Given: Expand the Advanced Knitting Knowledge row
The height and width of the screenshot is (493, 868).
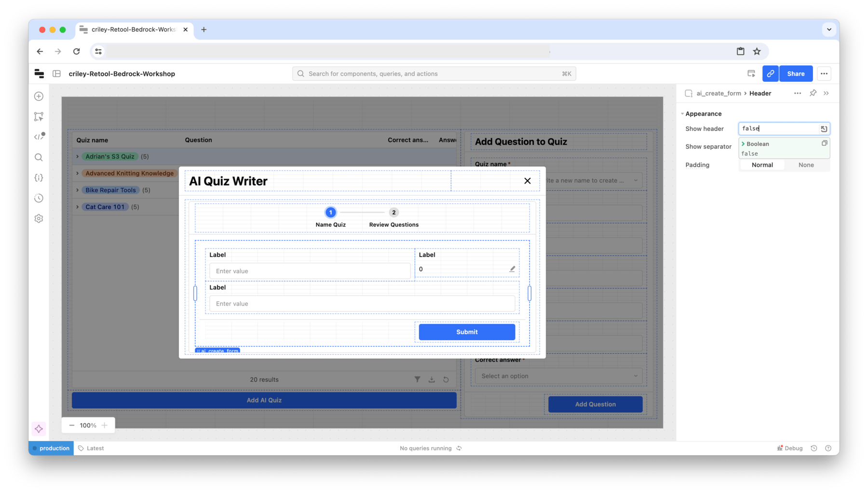Looking at the screenshot, I should click(77, 173).
